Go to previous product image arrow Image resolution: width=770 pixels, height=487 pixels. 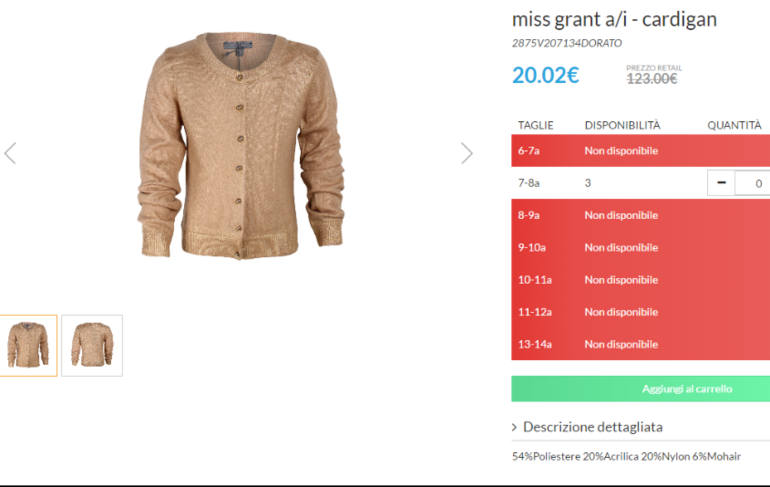(x=10, y=153)
